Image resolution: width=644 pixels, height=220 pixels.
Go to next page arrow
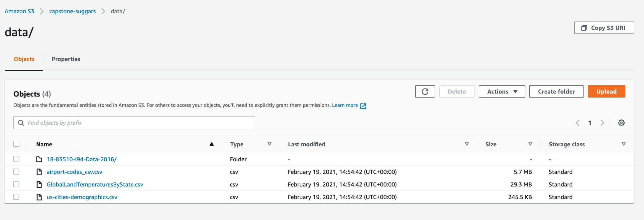(x=602, y=123)
